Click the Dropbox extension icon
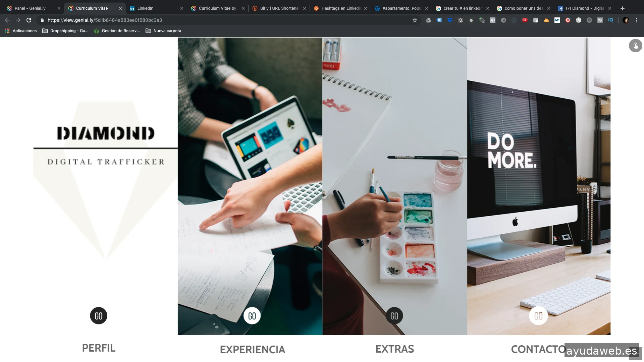Screen dimensions: 644x362 pos(450,20)
